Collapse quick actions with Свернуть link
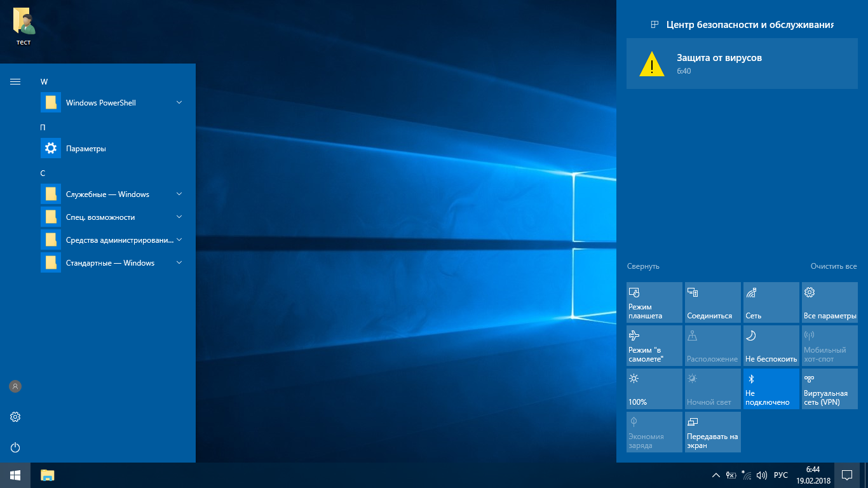868x488 pixels. [x=643, y=266]
